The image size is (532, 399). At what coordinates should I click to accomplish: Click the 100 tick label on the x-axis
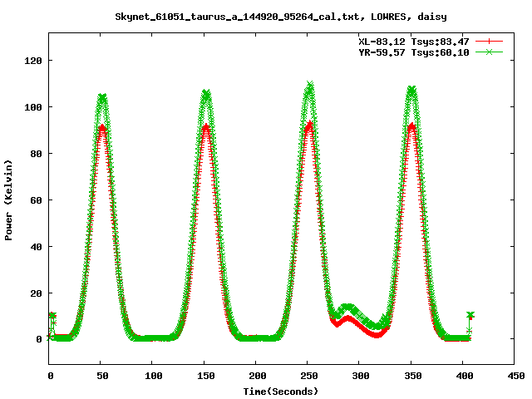(x=152, y=376)
